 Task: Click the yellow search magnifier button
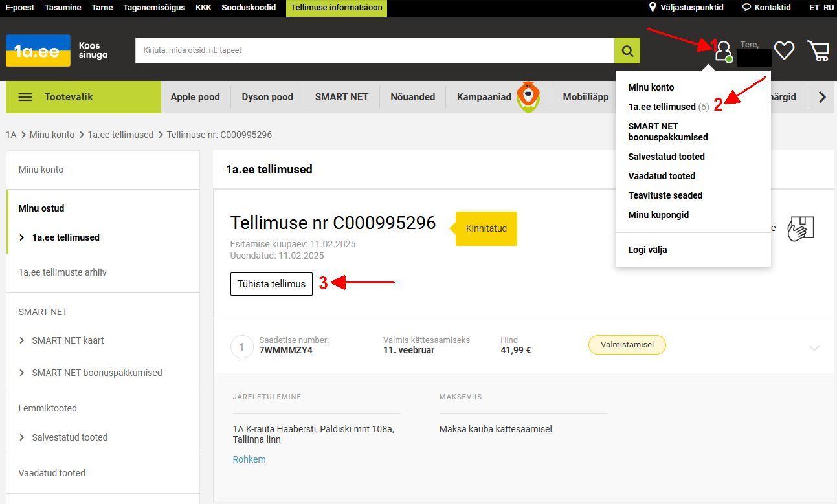pyautogui.click(x=627, y=50)
